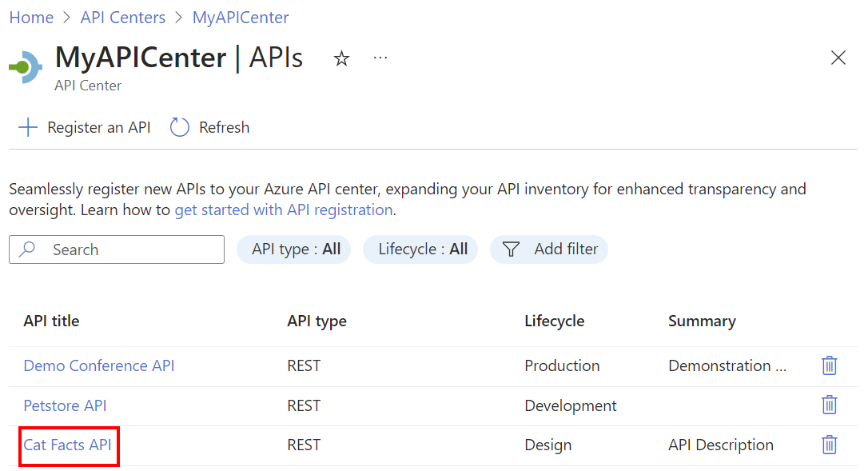Click the circular Refresh icon
This screenshot has height=471, width=868.
(178, 126)
